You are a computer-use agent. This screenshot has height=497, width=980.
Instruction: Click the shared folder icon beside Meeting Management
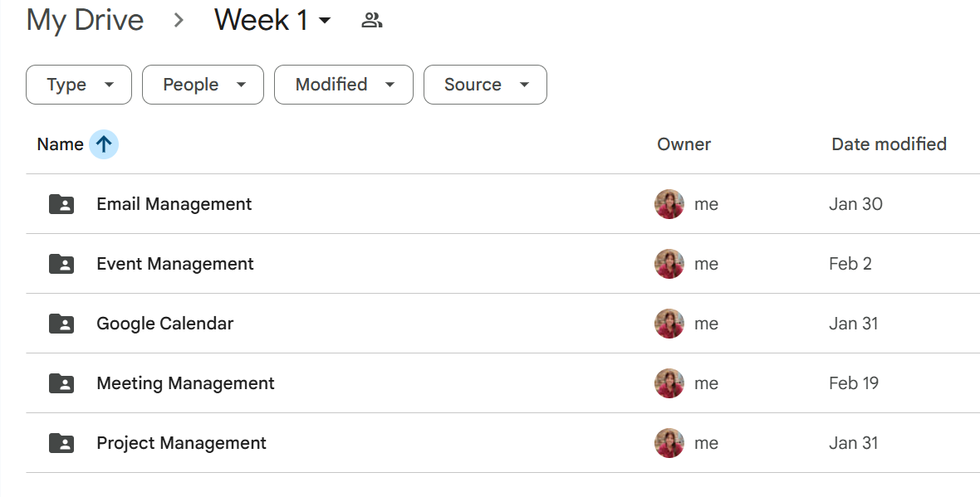point(61,383)
